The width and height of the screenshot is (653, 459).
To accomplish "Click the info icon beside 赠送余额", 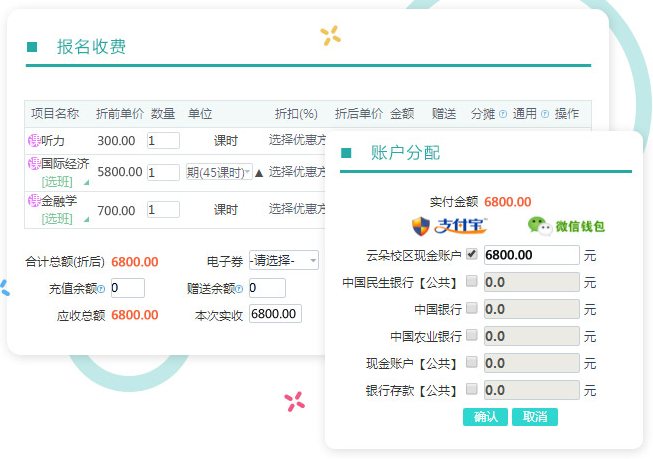I will [239, 289].
